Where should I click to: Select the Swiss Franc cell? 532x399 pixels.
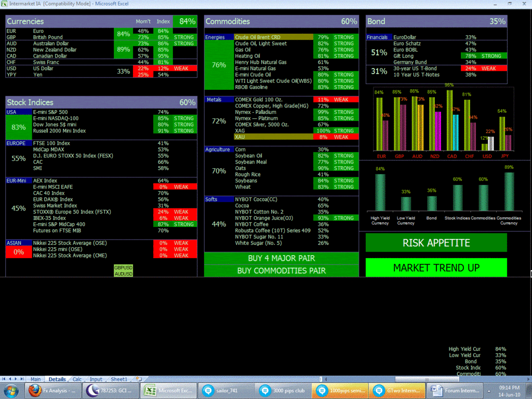[x=46, y=62]
